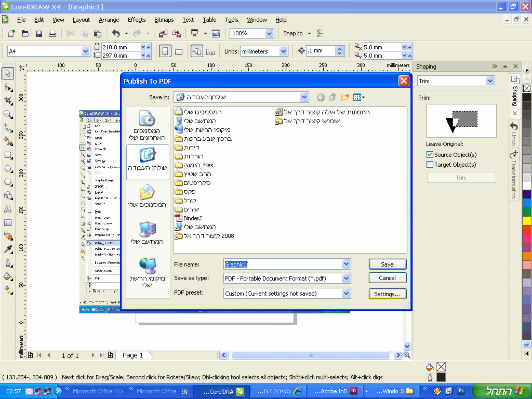Select the Ellipse tool in toolbox
This screenshot has height=399, width=532.
[x=7, y=169]
